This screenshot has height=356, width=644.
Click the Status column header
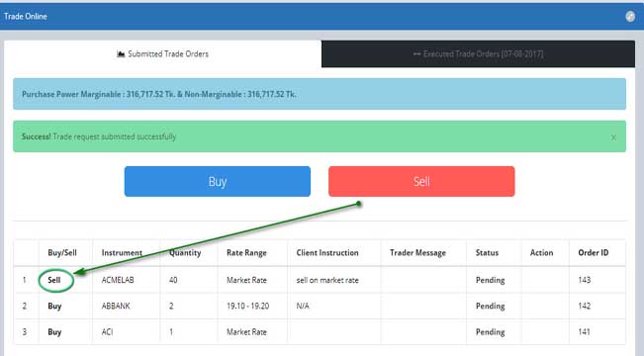tap(487, 252)
